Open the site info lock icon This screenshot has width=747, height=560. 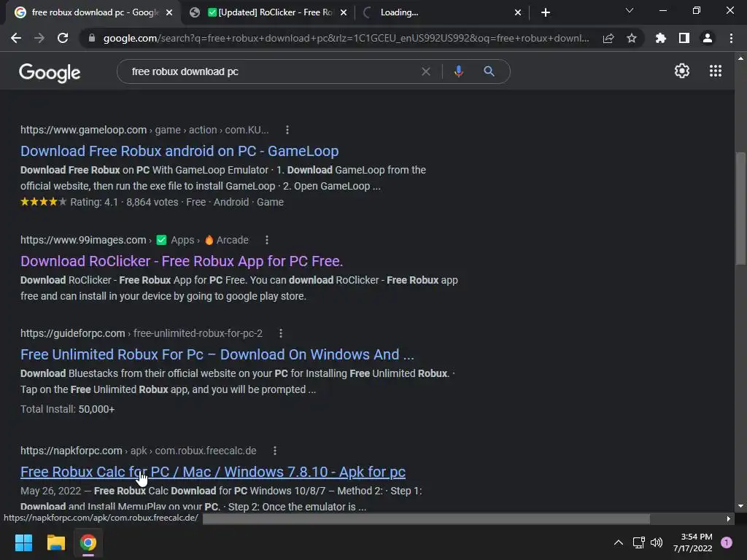tap(92, 38)
